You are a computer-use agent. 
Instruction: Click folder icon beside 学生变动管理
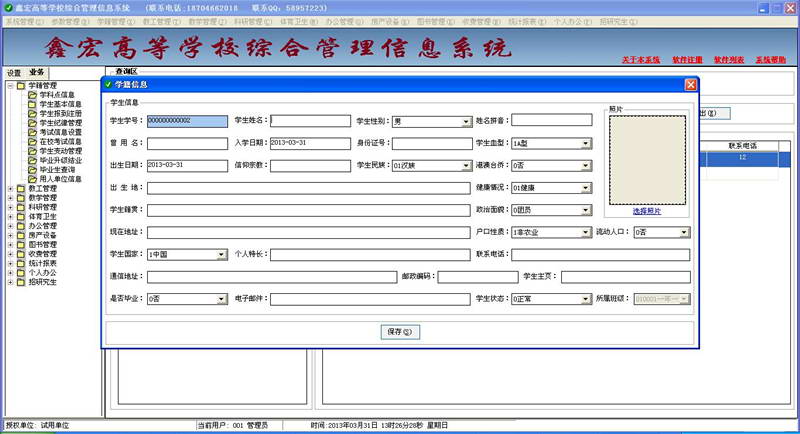point(32,151)
